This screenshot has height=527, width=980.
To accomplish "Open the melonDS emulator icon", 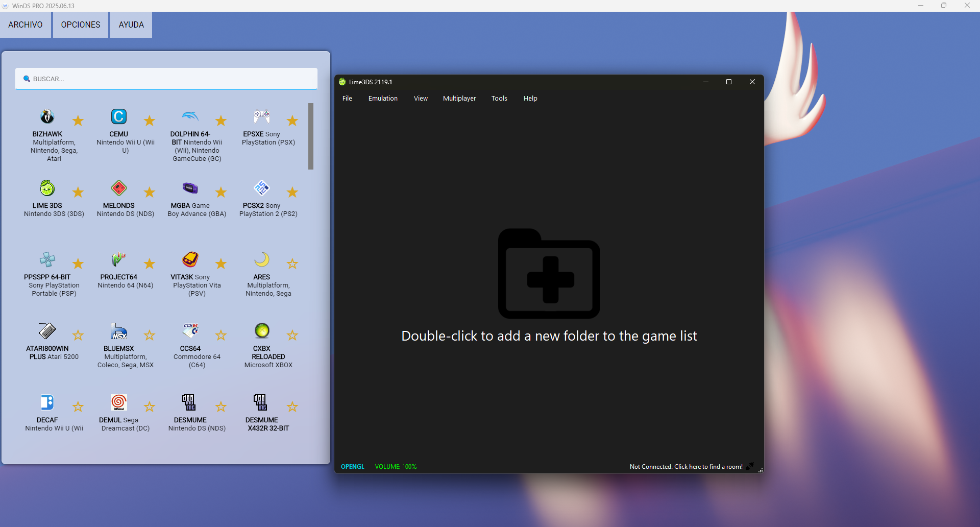I will pos(119,188).
